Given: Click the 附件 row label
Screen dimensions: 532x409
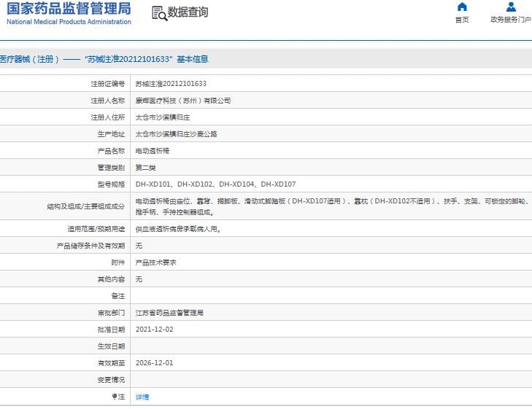Looking at the screenshot, I should [x=118, y=262].
